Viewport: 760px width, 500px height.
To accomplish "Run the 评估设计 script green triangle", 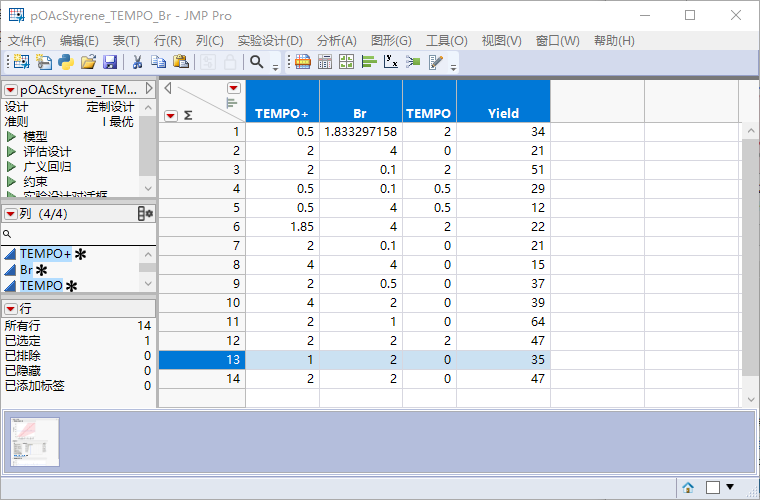I will pos(12,151).
